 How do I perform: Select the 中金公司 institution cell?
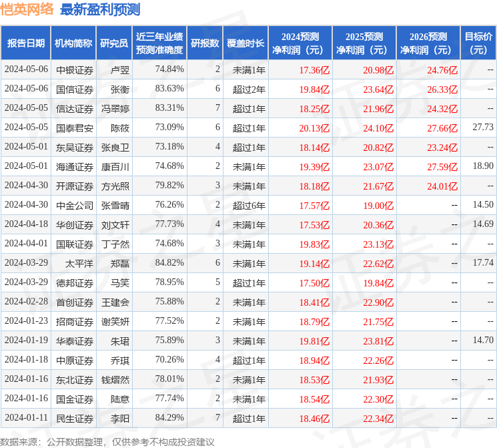point(75,206)
